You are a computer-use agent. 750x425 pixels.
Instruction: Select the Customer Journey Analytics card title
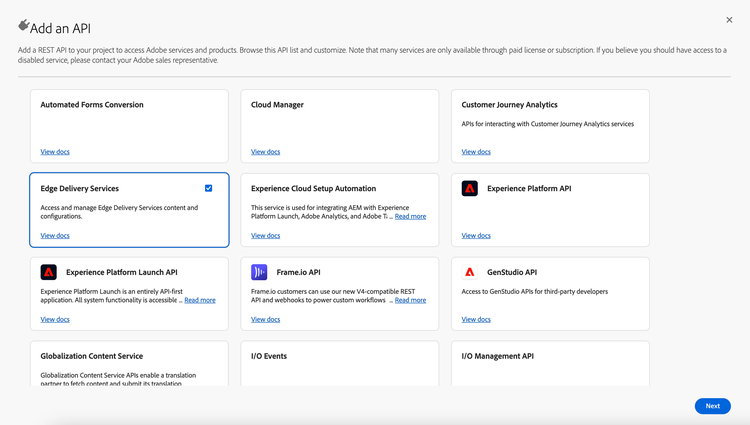coord(509,105)
